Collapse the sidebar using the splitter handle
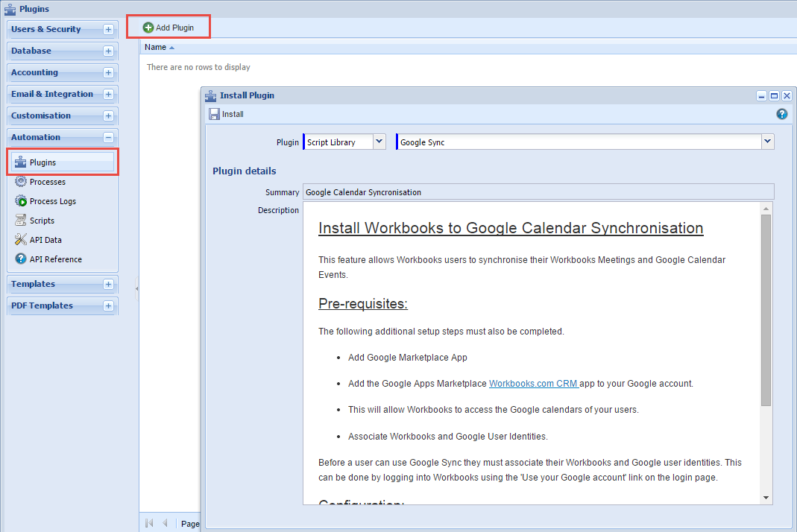 coord(136,288)
